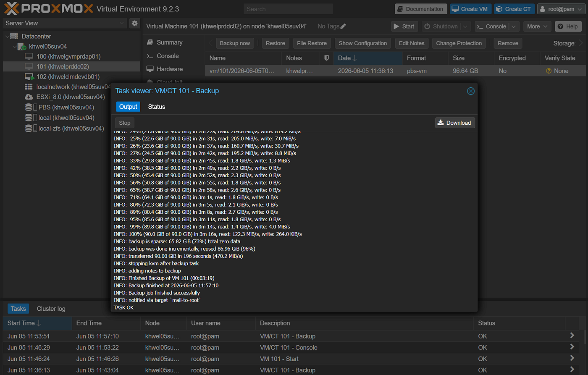Click the Create VM button
Screen dimensions: 588x375
[470, 9]
